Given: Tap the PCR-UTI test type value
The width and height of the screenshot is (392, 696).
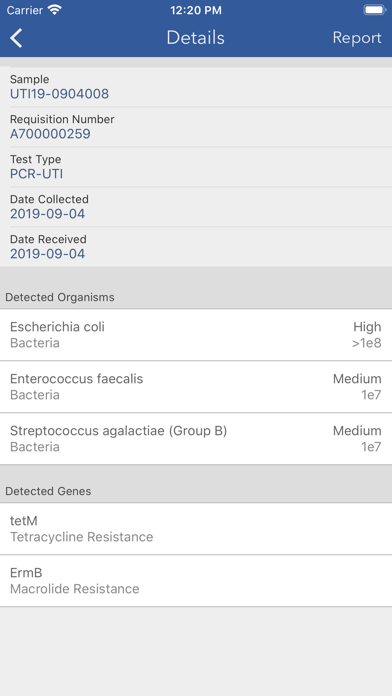Looking at the screenshot, I should 36,174.
